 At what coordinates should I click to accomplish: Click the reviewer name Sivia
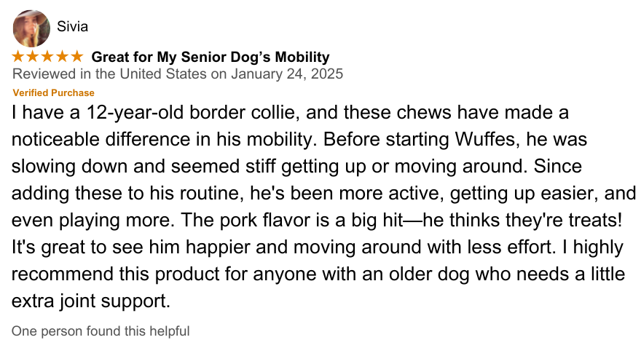[x=72, y=26]
